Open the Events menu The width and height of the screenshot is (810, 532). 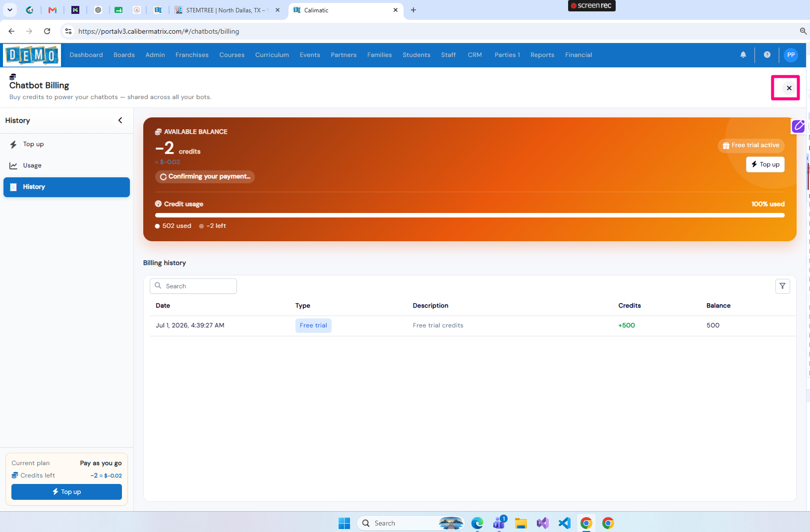[x=310, y=55]
